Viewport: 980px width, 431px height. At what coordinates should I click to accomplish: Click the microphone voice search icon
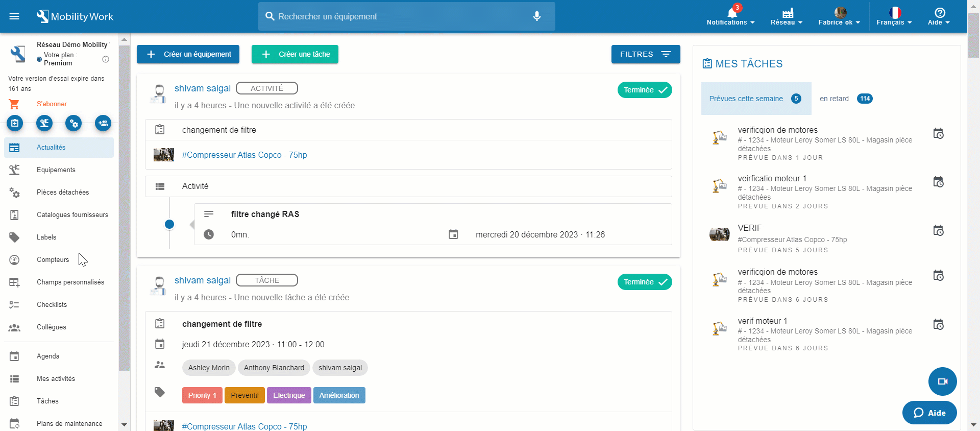pyautogui.click(x=536, y=16)
